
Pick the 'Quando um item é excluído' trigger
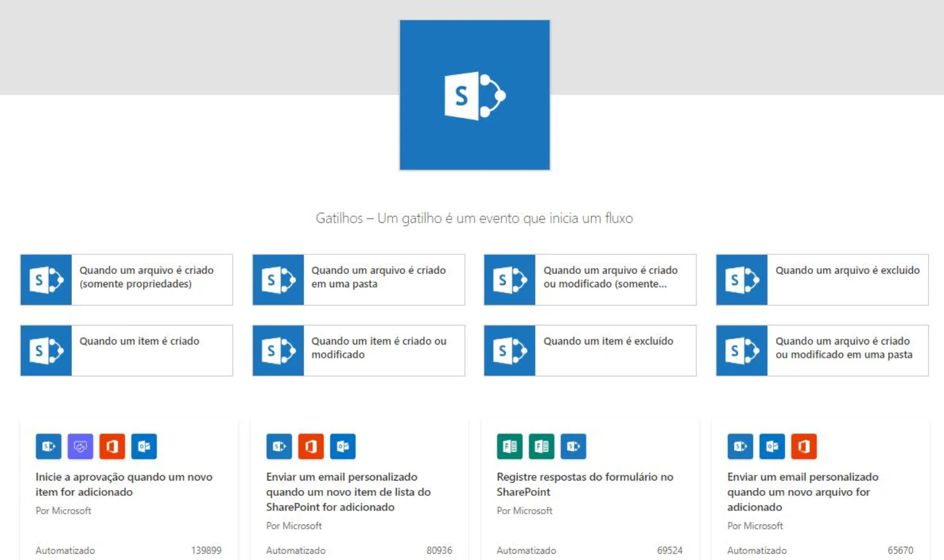590,350
